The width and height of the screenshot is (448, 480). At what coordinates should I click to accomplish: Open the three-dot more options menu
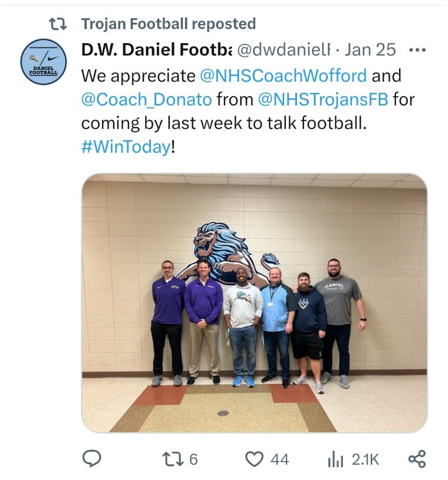pyautogui.click(x=418, y=50)
